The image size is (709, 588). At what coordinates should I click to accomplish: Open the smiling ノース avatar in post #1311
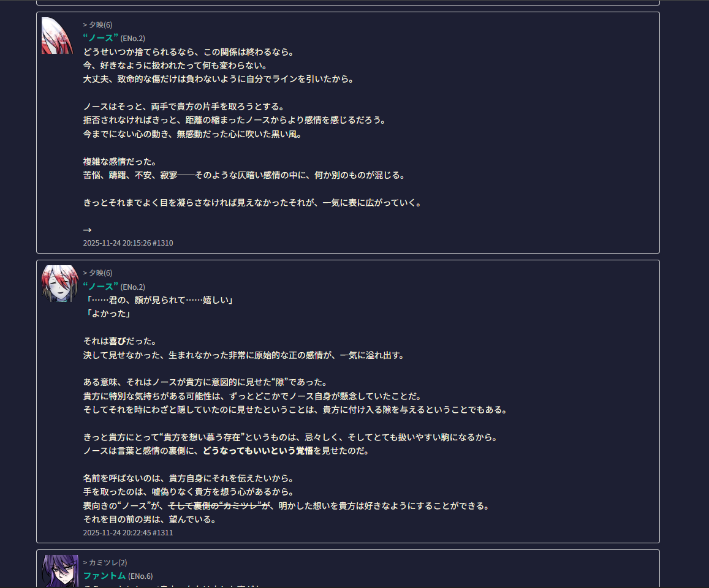[59, 284]
